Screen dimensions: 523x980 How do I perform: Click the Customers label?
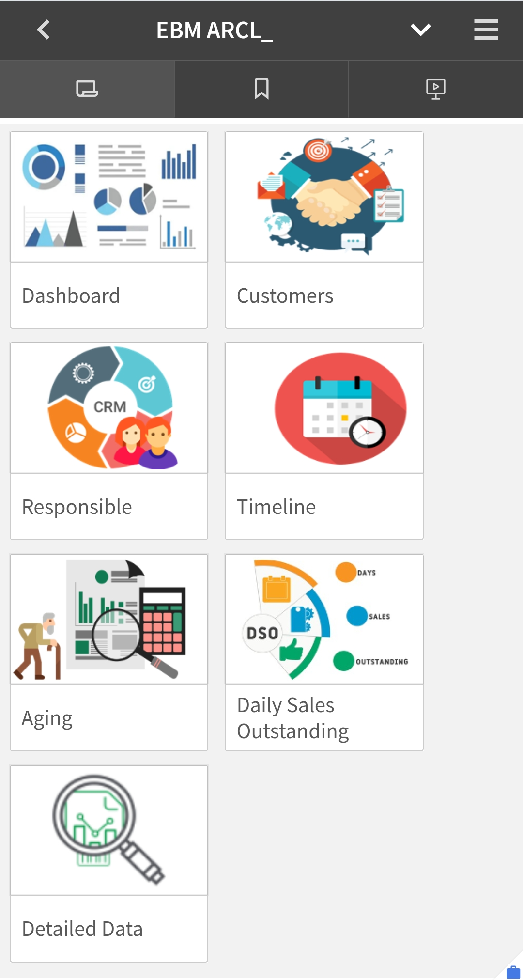[x=285, y=296]
